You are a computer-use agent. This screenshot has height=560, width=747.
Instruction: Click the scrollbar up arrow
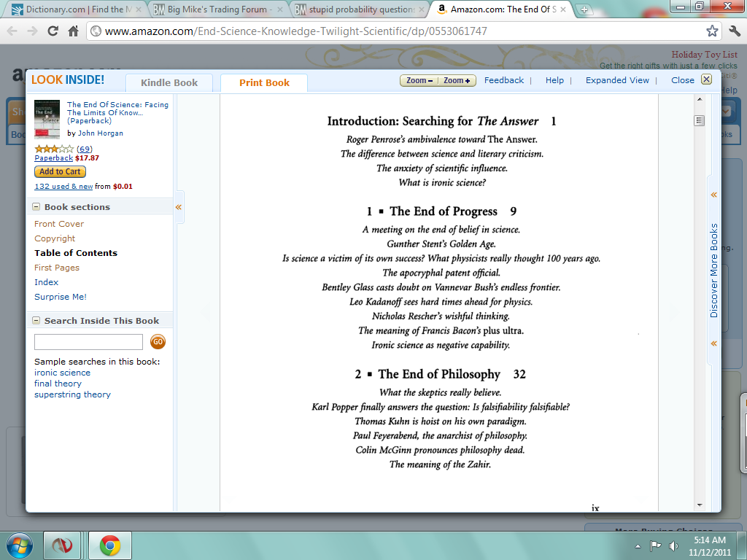pyautogui.click(x=700, y=99)
